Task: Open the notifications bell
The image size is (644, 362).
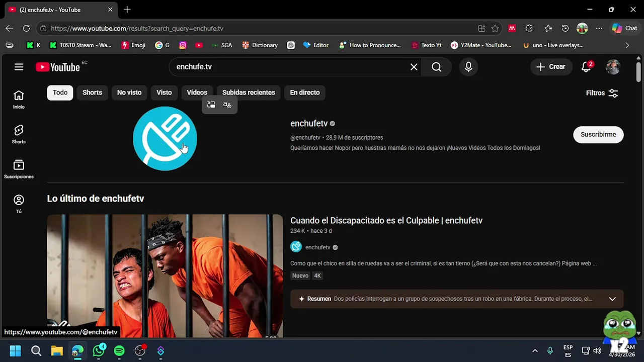Action: [x=586, y=67]
